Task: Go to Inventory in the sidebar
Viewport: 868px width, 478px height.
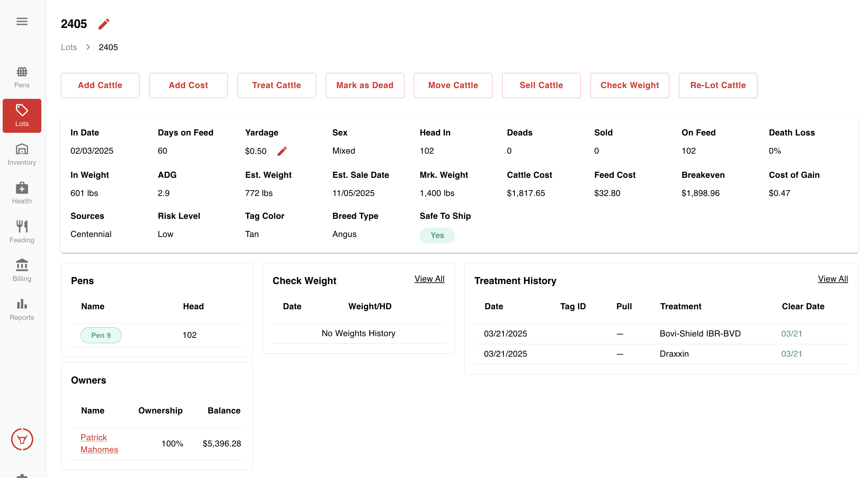Action: coord(22,154)
